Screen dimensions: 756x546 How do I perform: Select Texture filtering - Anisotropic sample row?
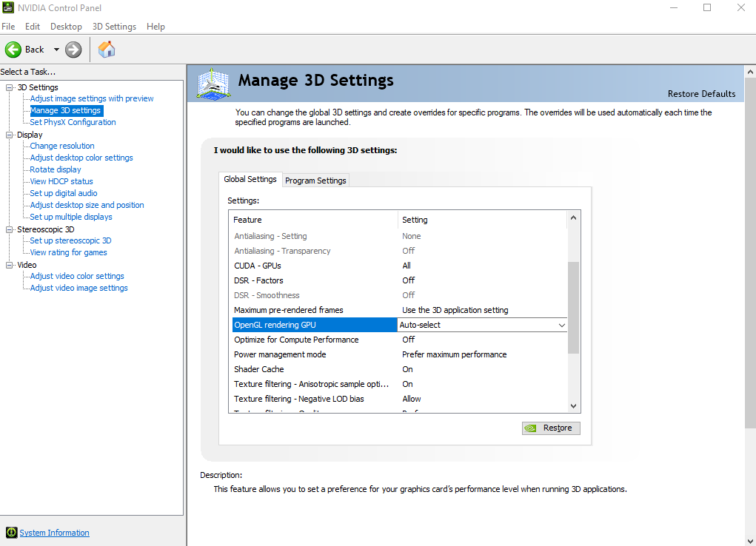click(399, 384)
